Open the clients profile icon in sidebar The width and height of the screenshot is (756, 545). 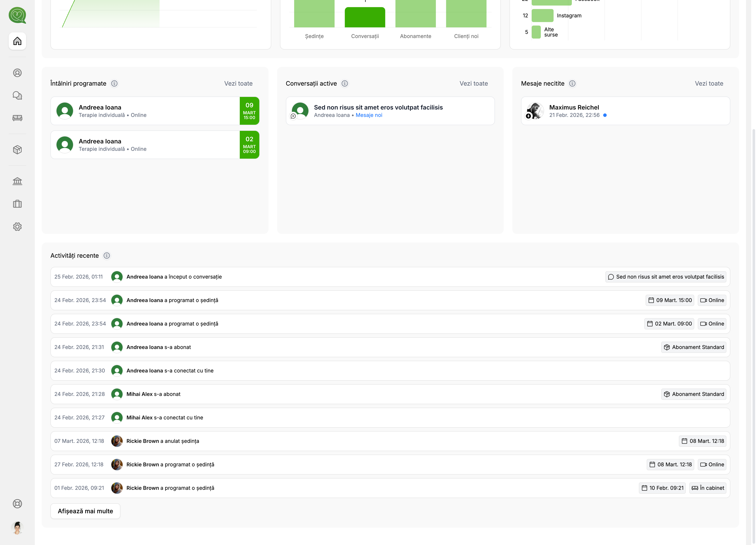(x=17, y=73)
